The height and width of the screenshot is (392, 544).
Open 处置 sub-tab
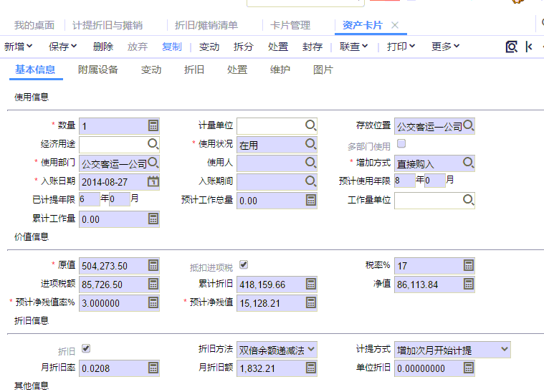pyautogui.click(x=237, y=70)
